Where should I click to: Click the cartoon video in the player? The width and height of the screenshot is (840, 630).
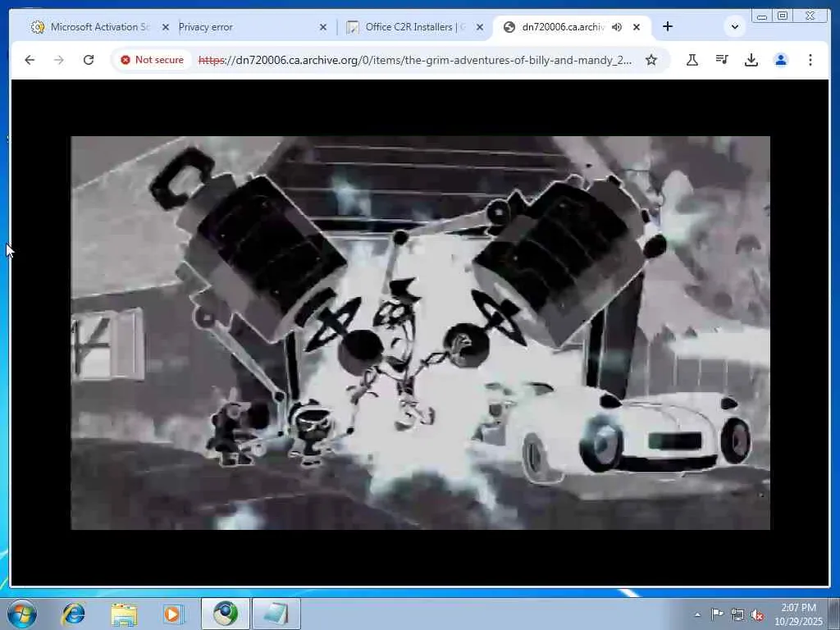pos(421,333)
